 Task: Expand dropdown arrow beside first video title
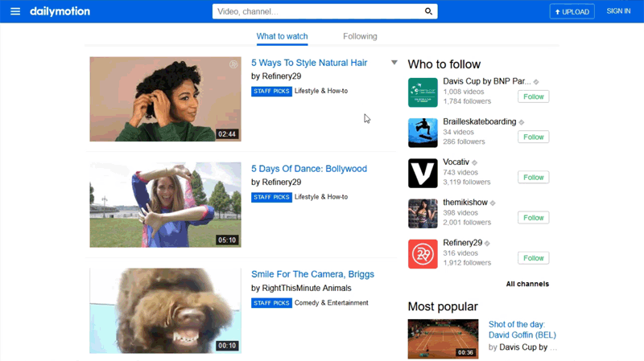coord(394,63)
